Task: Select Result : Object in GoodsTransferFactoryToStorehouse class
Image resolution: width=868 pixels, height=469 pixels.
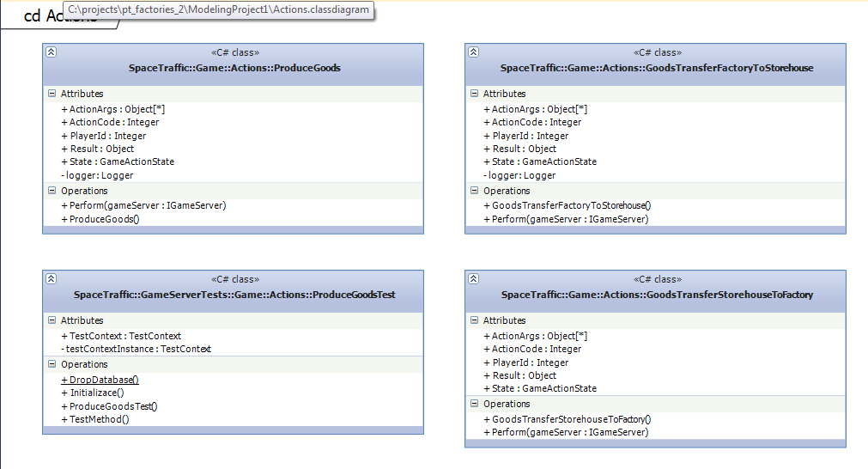Action: [519, 149]
